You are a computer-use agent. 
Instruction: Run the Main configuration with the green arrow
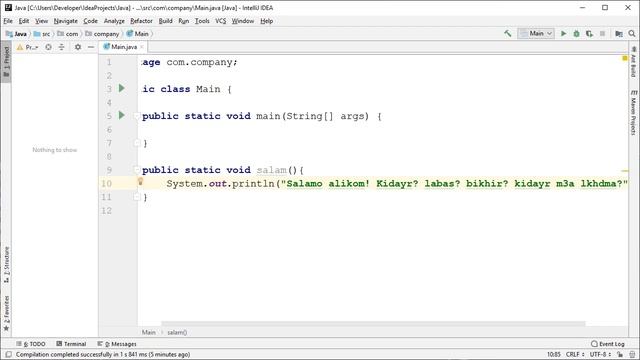pos(564,33)
